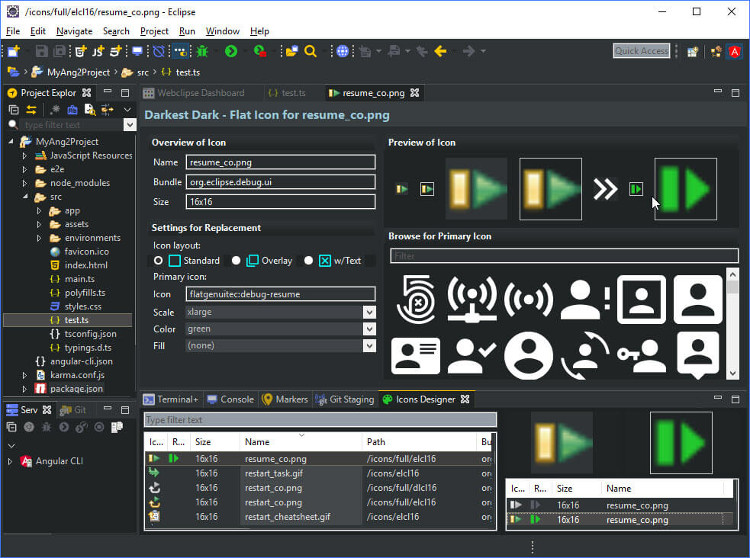Click the Path column header
This screenshot has height=558, width=750.
click(419, 442)
